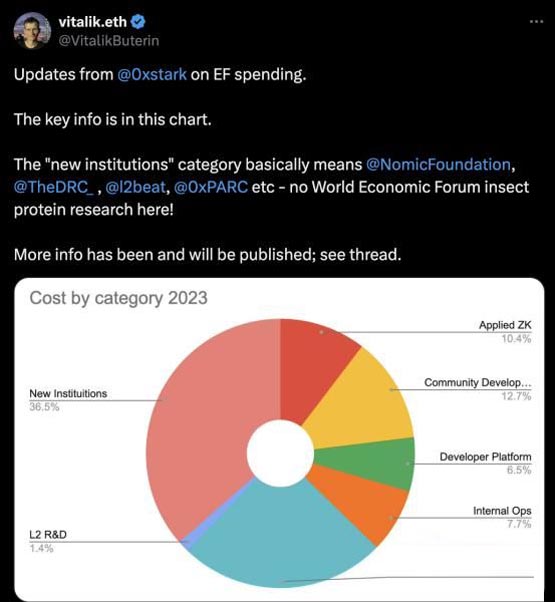Open the @0xPARC mention link

tap(211, 187)
